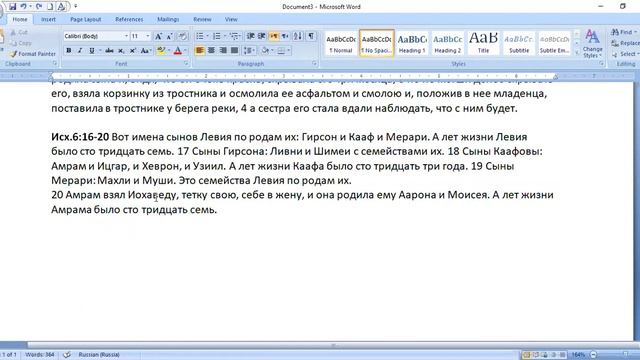
Task: Open the Styles pane launcher
Action: [602, 64]
